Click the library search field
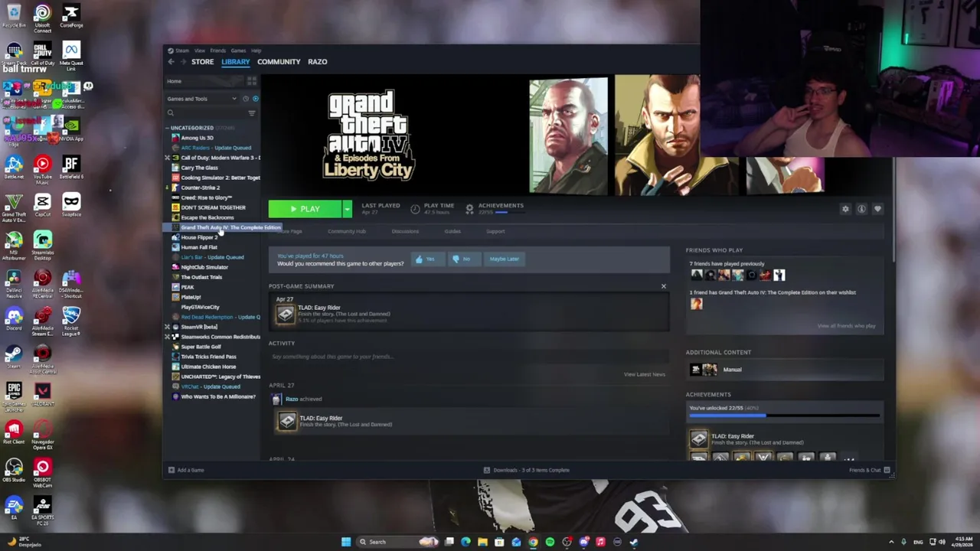Viewport: 980px width, 551px height. [x=207, y=113]
